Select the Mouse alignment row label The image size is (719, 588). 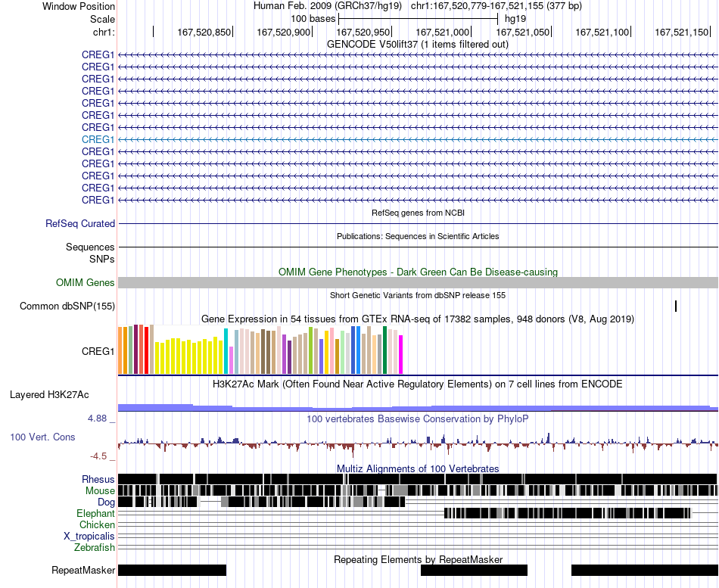tap(100, 491)
